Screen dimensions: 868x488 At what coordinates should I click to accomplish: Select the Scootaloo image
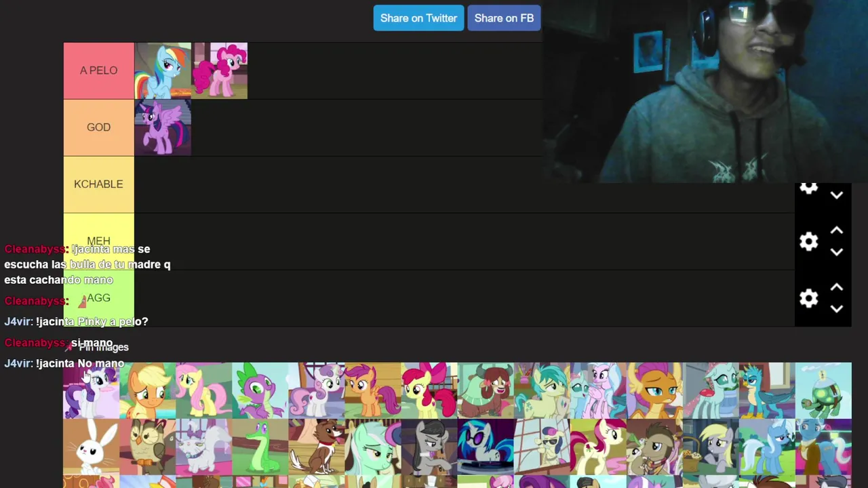372,390
